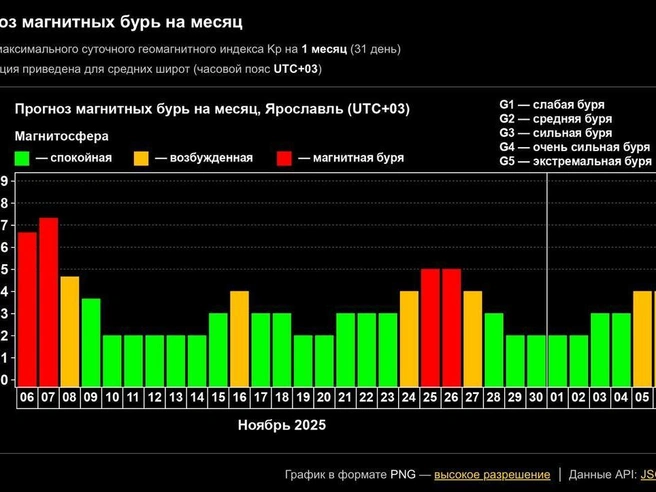Click the 1 месяц bold text
This screenshot has height=492, width=656.
324,49
